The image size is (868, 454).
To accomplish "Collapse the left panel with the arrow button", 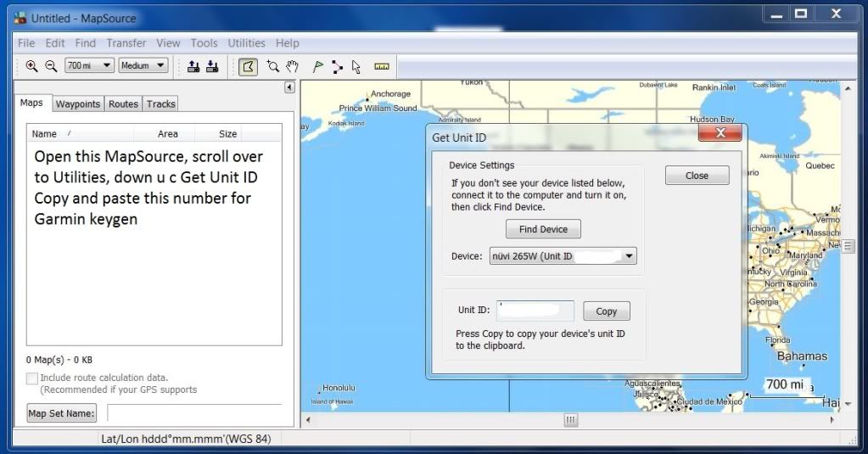I will 289,87.
